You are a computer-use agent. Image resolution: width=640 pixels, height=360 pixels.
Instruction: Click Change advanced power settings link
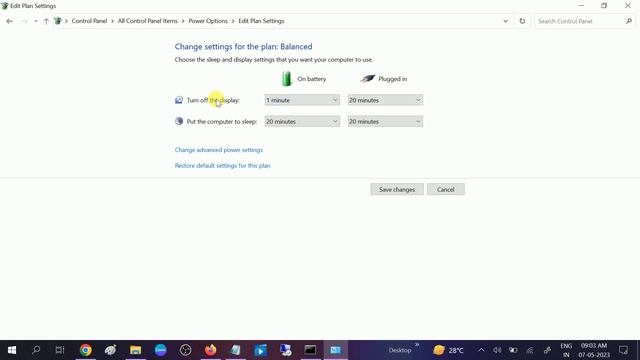(x=219, y=150)
